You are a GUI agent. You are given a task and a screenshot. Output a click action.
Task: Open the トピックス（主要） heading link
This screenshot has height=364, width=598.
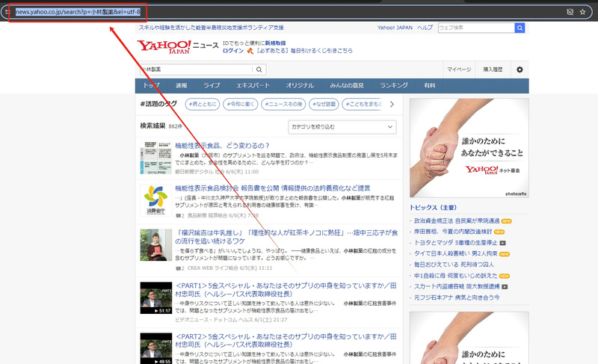433,208
